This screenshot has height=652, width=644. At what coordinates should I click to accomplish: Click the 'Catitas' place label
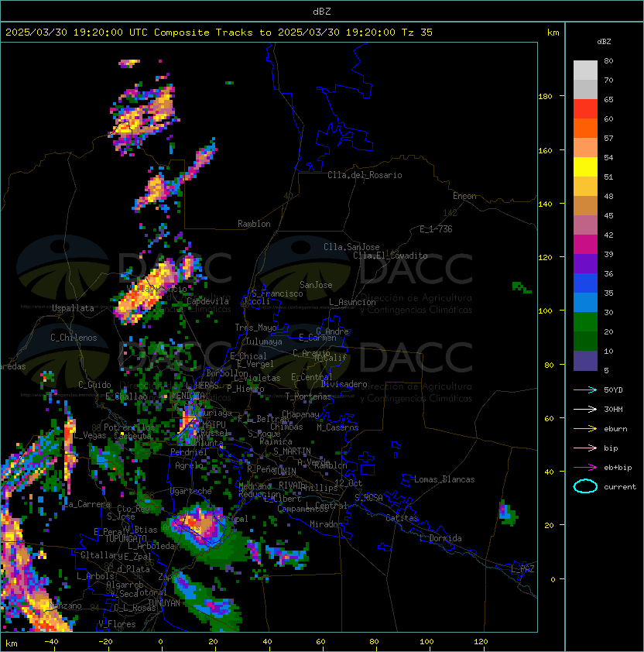pyautogui.click(x=402, y=518)
